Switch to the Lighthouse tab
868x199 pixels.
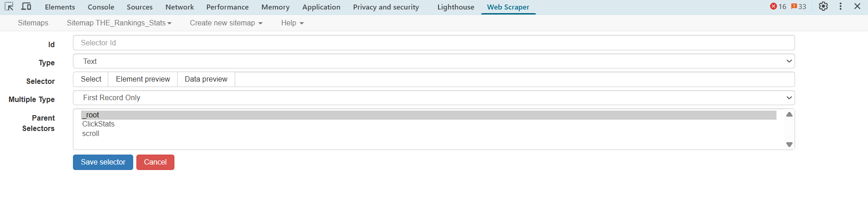click(456, 7)
